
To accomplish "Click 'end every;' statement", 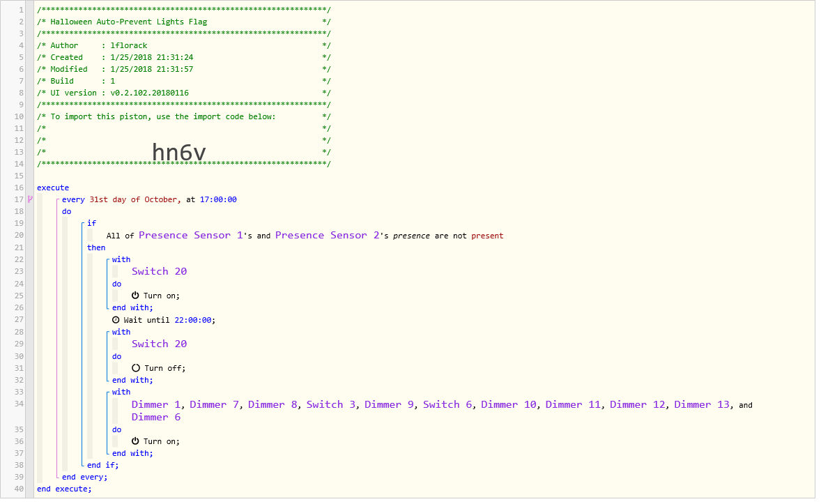I will click(84, 478).
